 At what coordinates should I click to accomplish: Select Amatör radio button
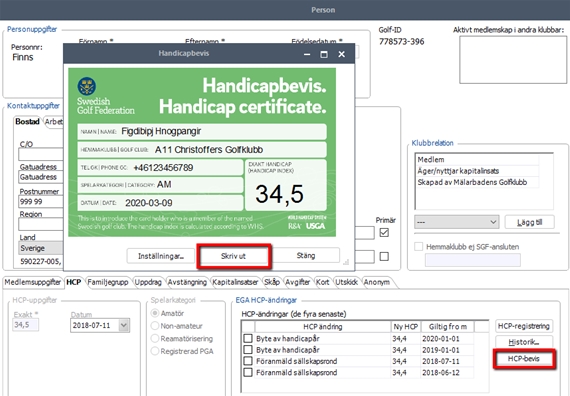[x=155, y=313]
